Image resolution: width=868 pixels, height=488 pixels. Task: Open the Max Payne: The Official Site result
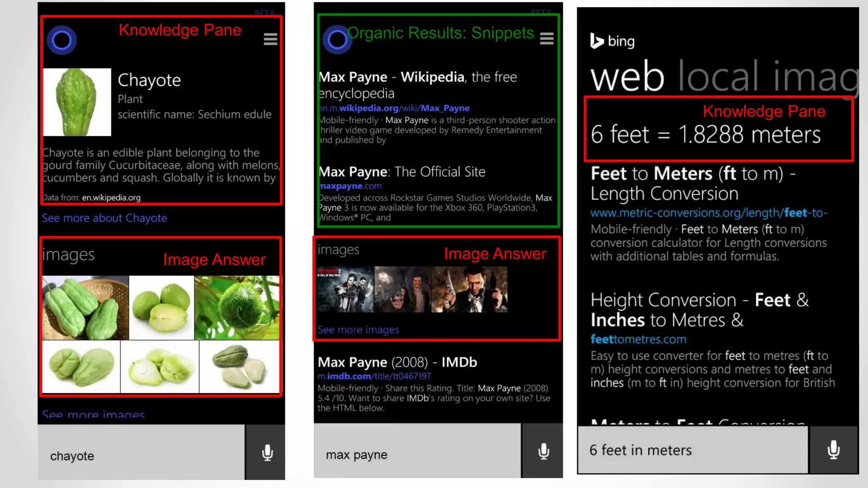pyautogui.click(x=402, y=172)
